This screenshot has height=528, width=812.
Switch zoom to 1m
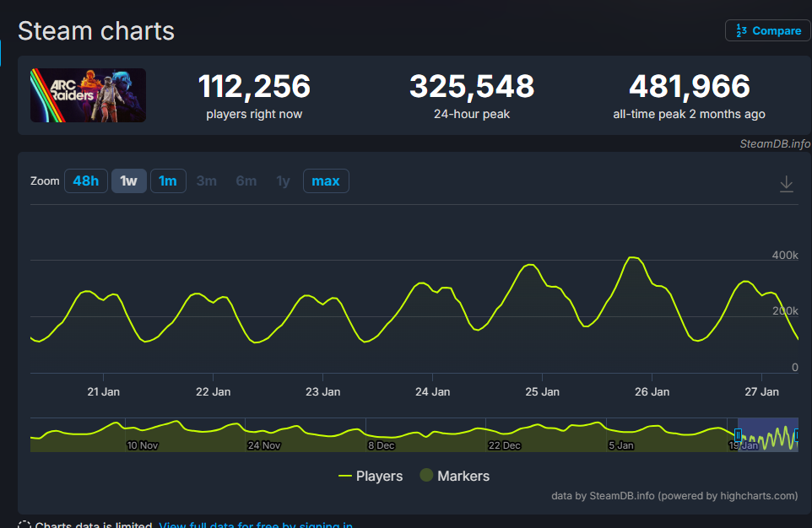(168, 180)
